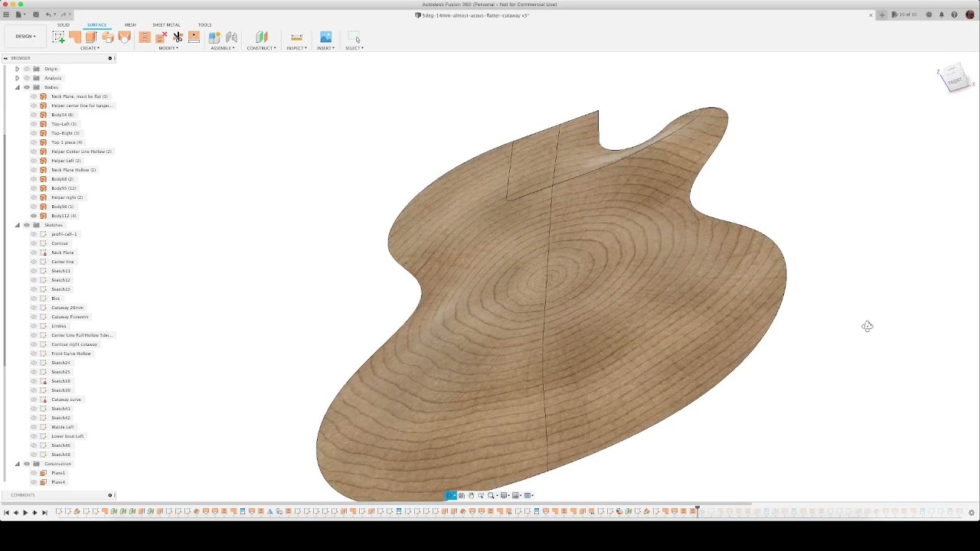Open the data panel grid icon
The height and width of the screenshot is (551, 980).
pos(6,15)
